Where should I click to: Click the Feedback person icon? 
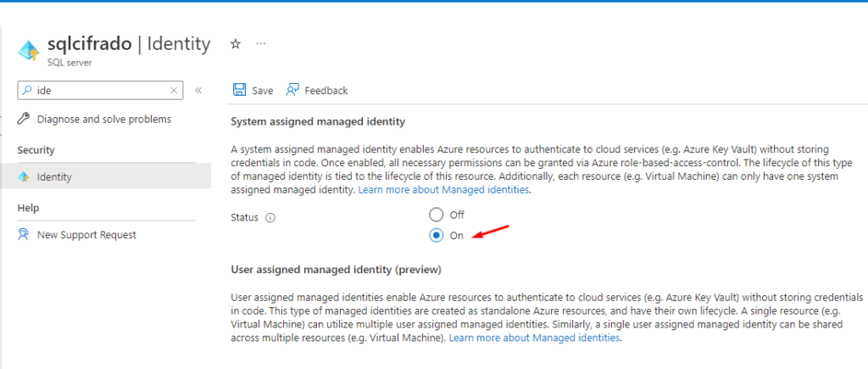coord(292,90)
